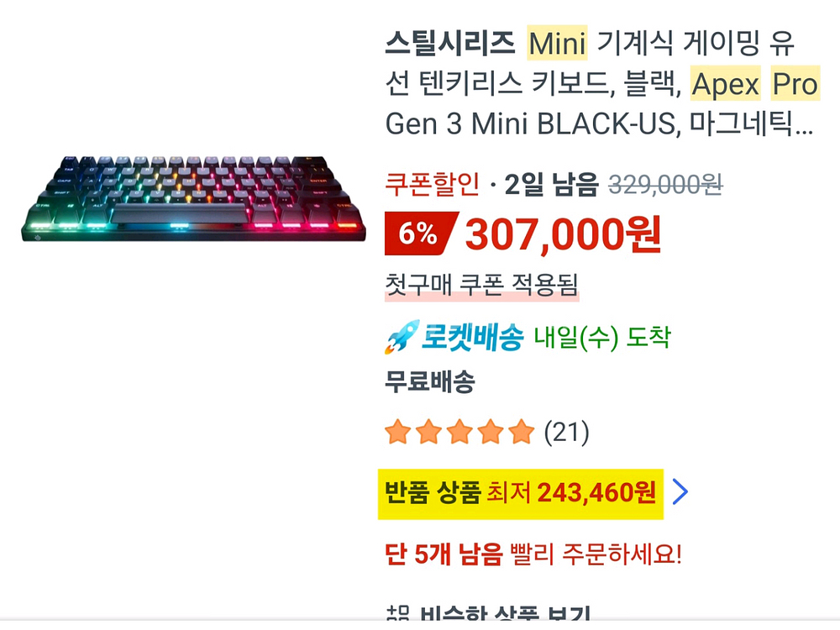Viewport: 840px width, 630px height.
Task: Open the (21) review count
Action: point(566,433)
